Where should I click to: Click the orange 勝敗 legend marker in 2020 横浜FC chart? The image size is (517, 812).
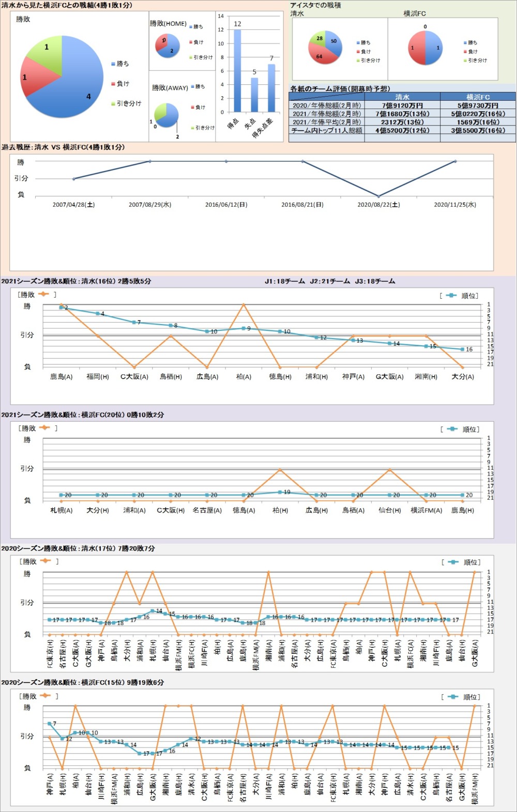coord(45,696)
